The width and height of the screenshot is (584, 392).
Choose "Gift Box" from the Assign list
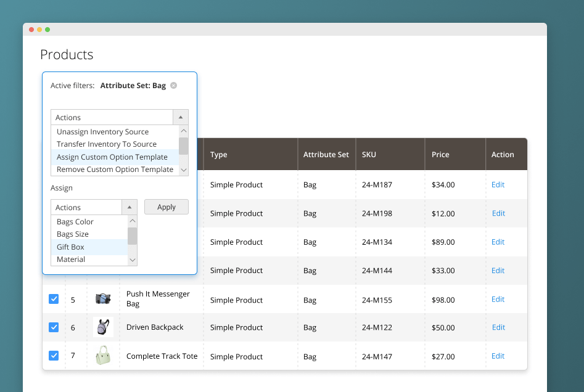[69, 247]
